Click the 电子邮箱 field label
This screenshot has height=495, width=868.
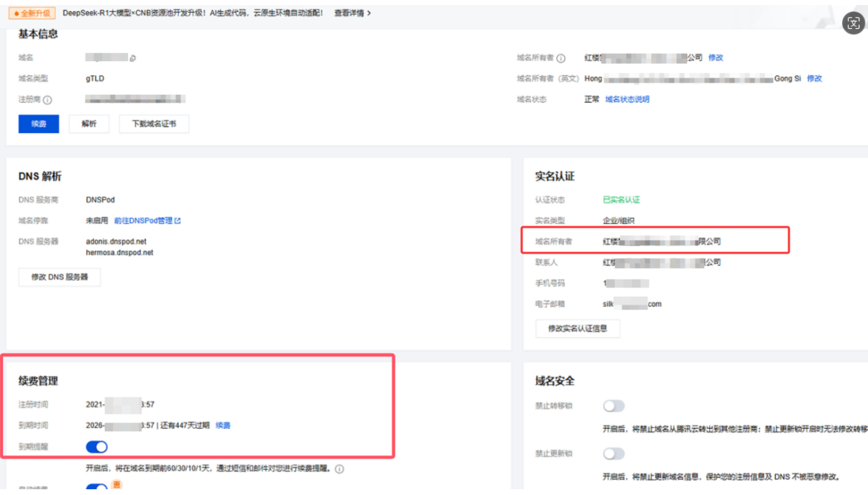pyautogui.click(x=550, y=304)
